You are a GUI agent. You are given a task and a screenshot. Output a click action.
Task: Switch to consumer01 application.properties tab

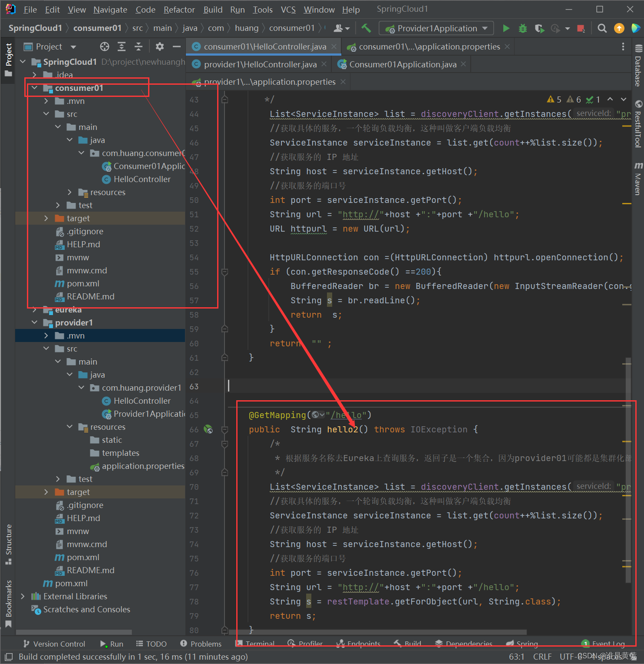pyautogui.click(x=429, y=46)
